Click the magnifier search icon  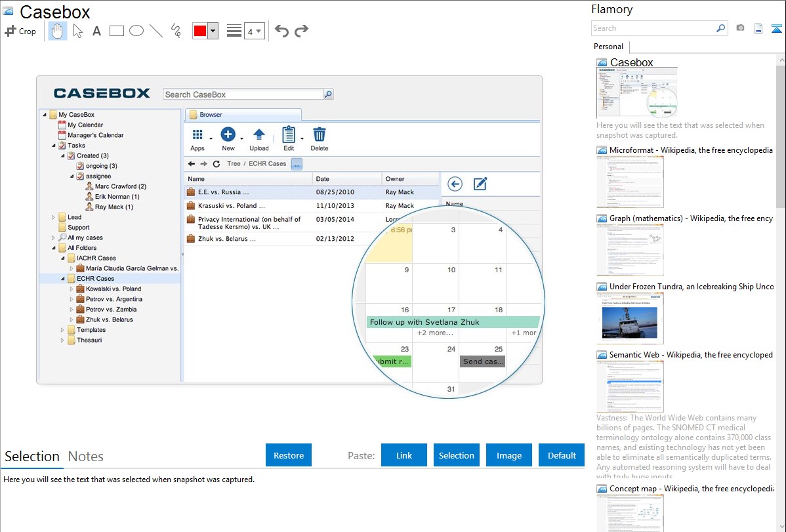(x=721, y=28)
